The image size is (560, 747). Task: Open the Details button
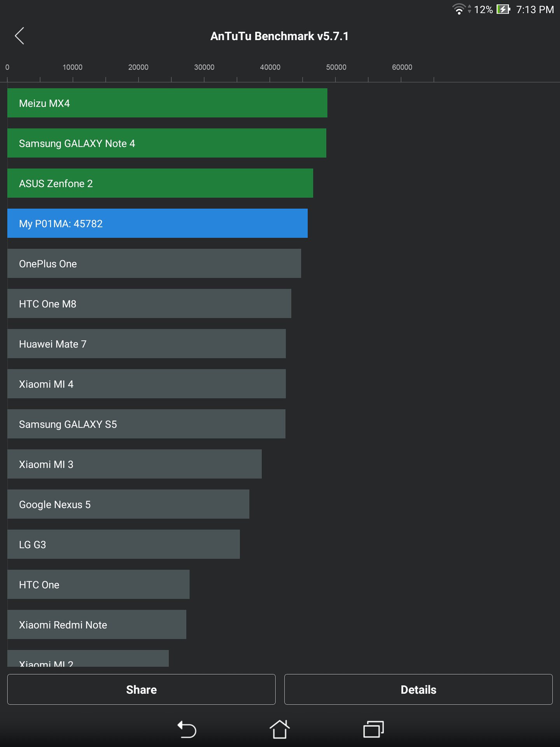tap(418, 689)
